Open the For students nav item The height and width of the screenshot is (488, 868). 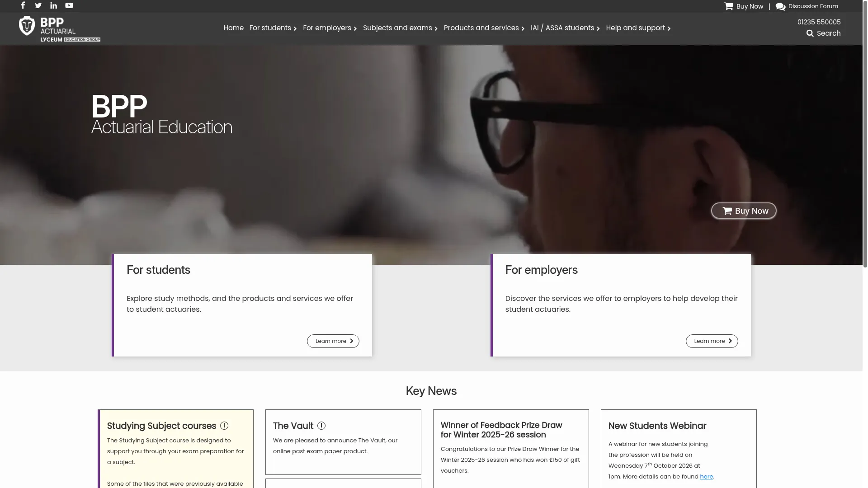[270, 28]
